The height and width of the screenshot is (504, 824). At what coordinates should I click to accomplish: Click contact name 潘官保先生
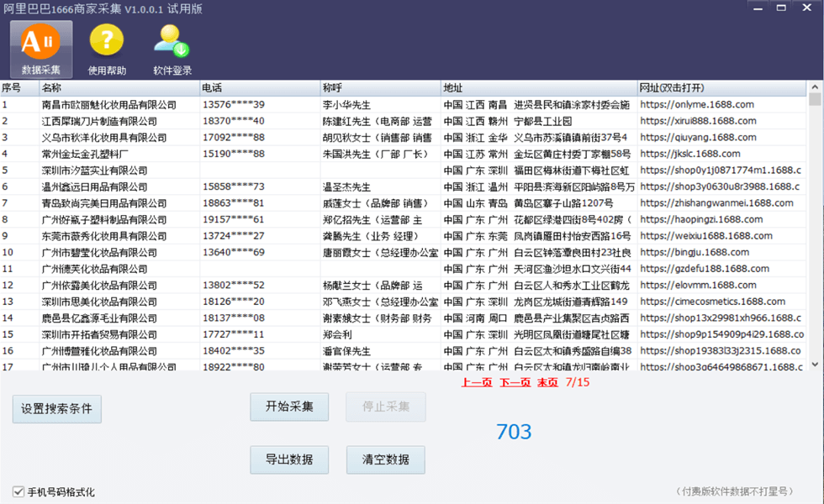pyautogui.click(x=346, y=351)
